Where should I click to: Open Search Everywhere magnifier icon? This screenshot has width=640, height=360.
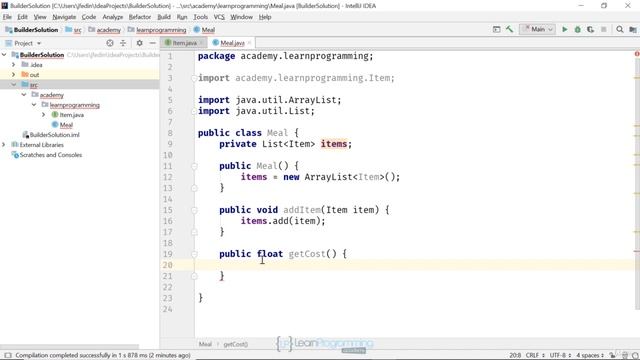pos(620,29)
